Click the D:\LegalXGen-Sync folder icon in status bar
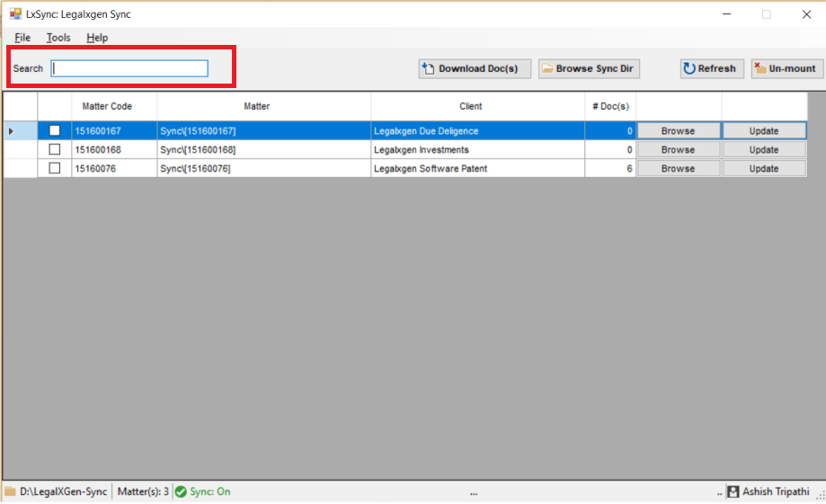 pos(10,491)
